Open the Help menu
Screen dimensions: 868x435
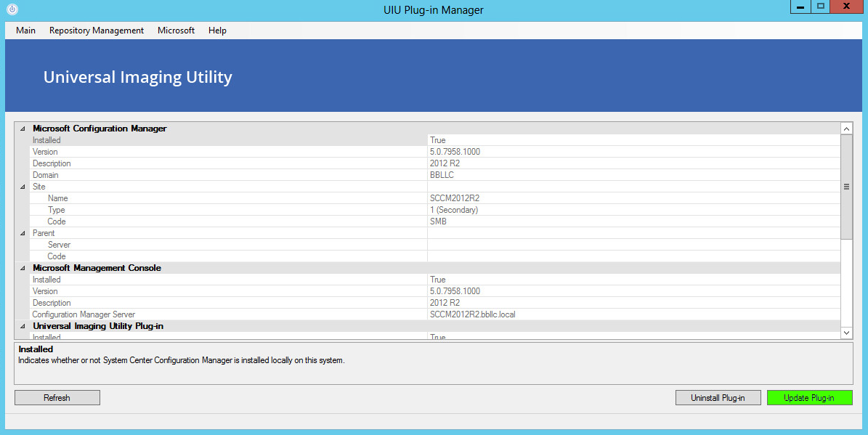[216, 31]
